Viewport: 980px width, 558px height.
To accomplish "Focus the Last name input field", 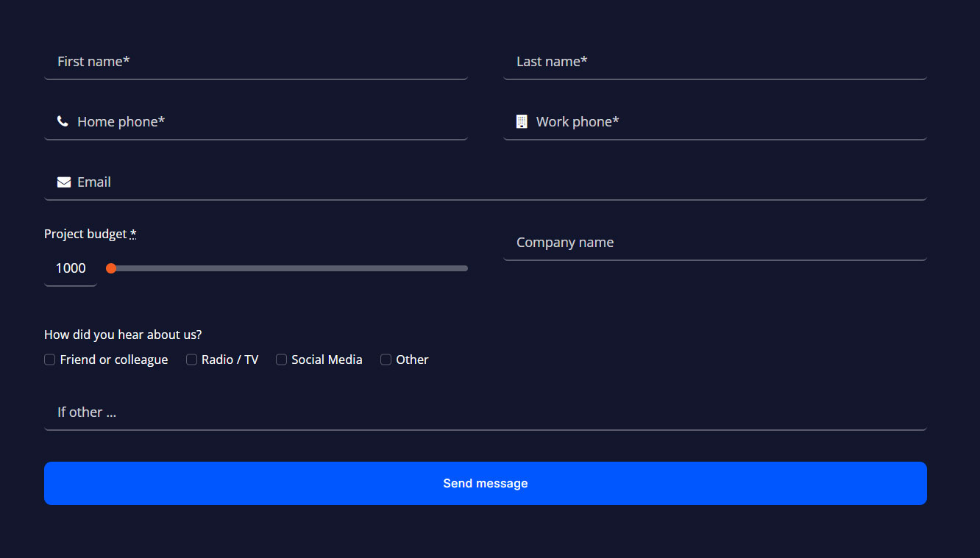I will [715, 62].
